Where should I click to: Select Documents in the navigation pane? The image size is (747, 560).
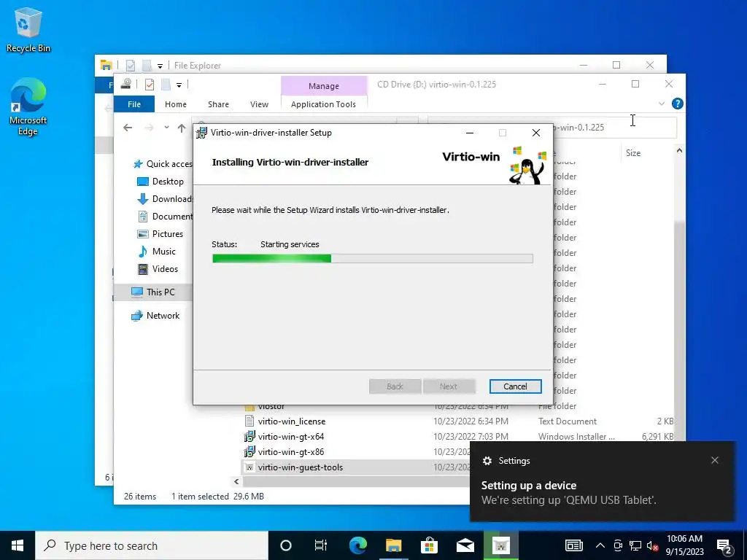point(165,216)
